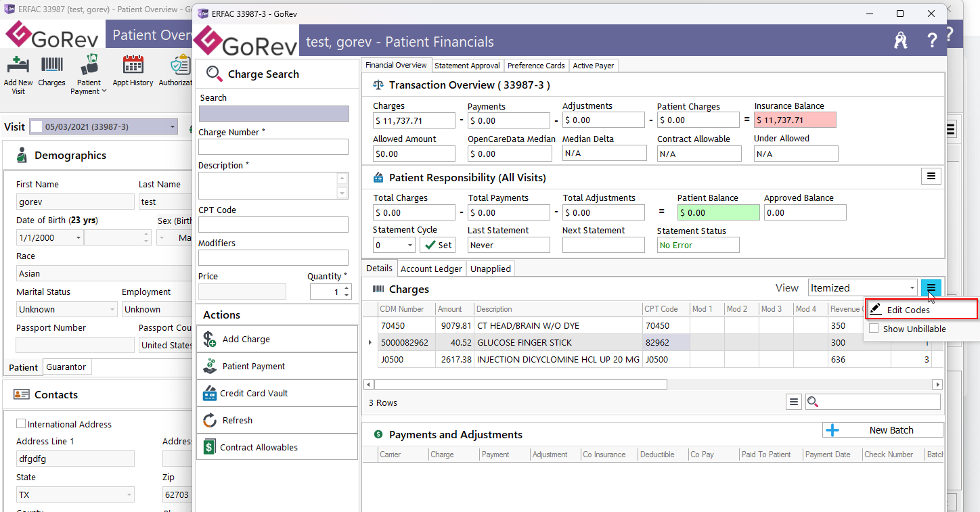980x512 pixels.
Task: Click Approved Balance field
Action: click(x=805, y=212)
